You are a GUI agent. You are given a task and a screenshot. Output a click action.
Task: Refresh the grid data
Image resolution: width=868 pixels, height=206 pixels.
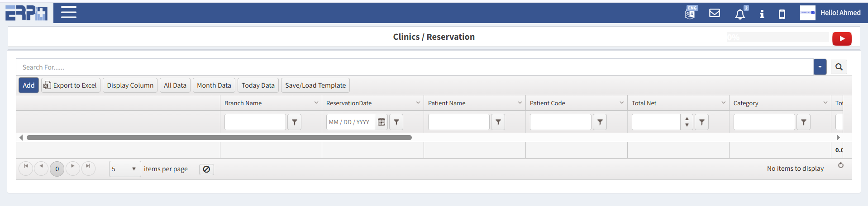click(x=841, y=165)
